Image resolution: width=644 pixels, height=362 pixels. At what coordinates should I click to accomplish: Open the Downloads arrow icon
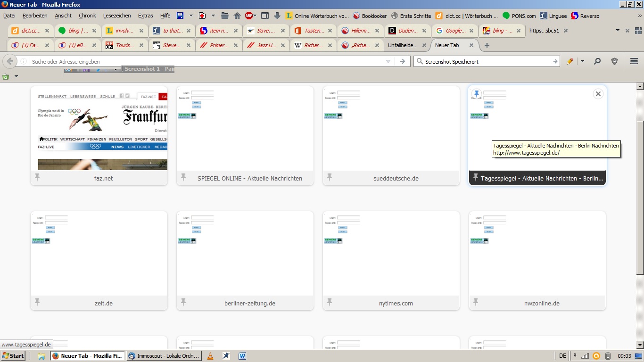[277, 16]
